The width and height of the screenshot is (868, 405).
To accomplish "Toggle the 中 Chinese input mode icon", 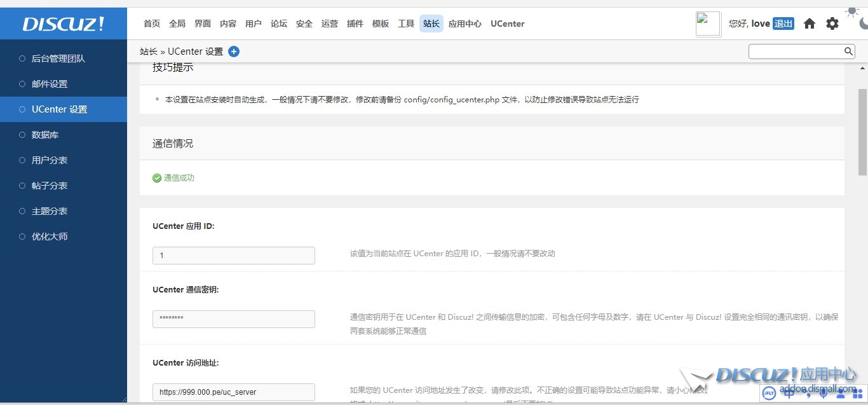I will pos(789,394).
